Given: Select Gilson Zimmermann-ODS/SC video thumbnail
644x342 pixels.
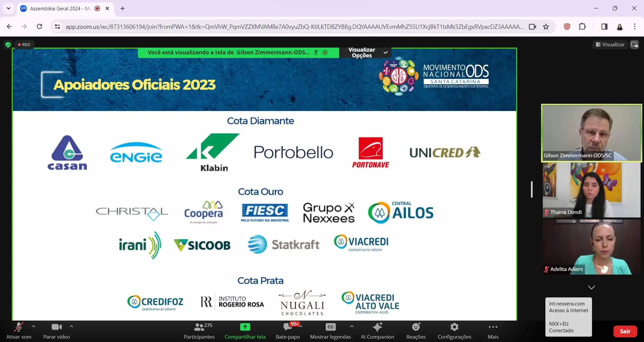Looking at the screenshot, I should click(591, 133).
